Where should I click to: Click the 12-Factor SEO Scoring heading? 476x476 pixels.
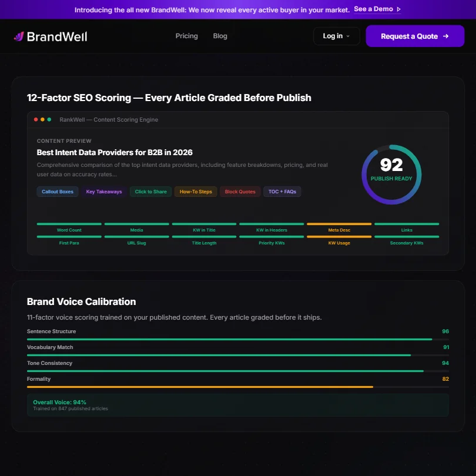(169, 98)
